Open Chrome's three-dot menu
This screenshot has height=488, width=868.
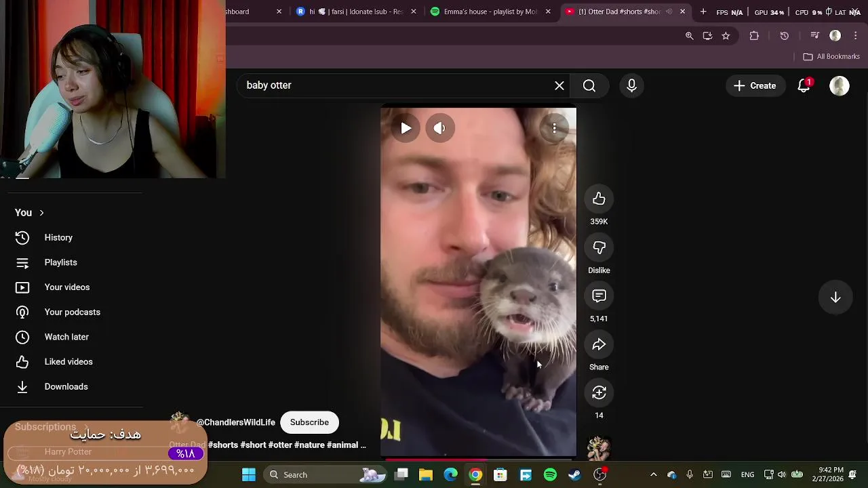point(855,36)
